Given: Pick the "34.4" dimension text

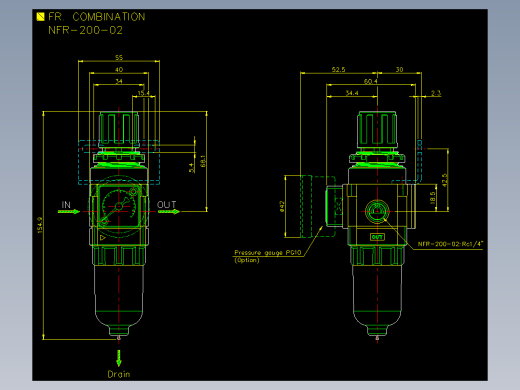Looking at the screenshot, I should click(352, 93).
